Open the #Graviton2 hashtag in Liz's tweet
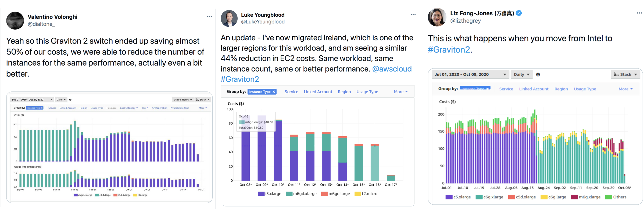The width and height of the screenshot is (644, 214). coord(449,49)
